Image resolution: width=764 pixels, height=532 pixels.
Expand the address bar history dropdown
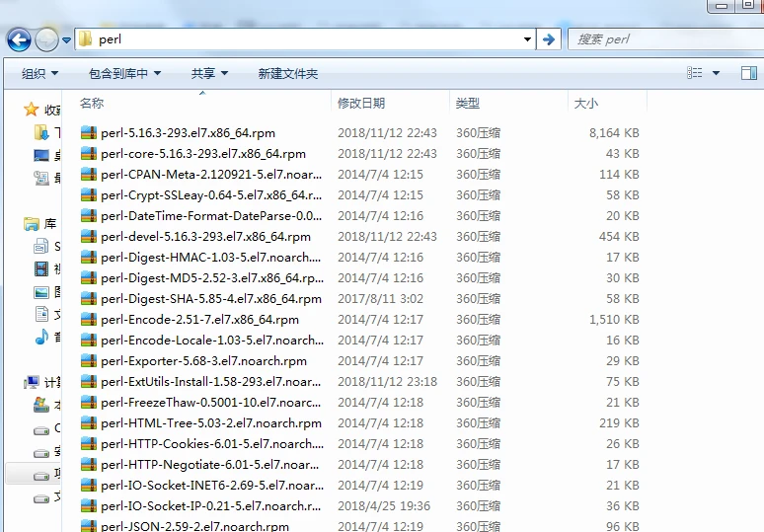tap(527, 38)
